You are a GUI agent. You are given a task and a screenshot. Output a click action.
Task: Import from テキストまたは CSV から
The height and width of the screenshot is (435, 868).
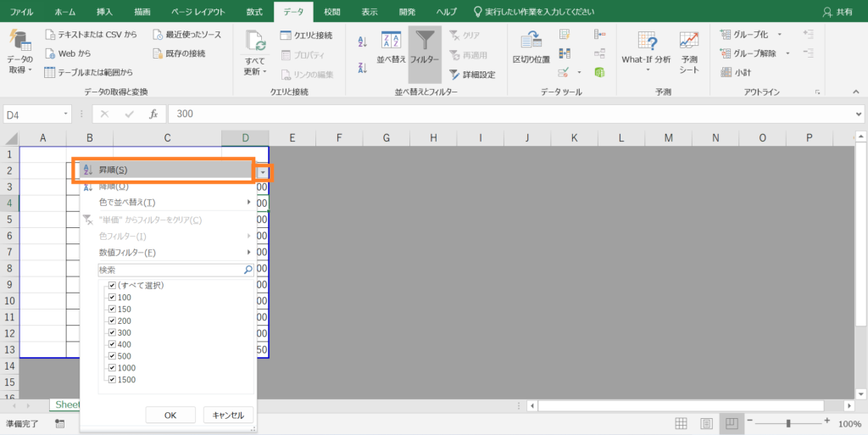(91, 34)
